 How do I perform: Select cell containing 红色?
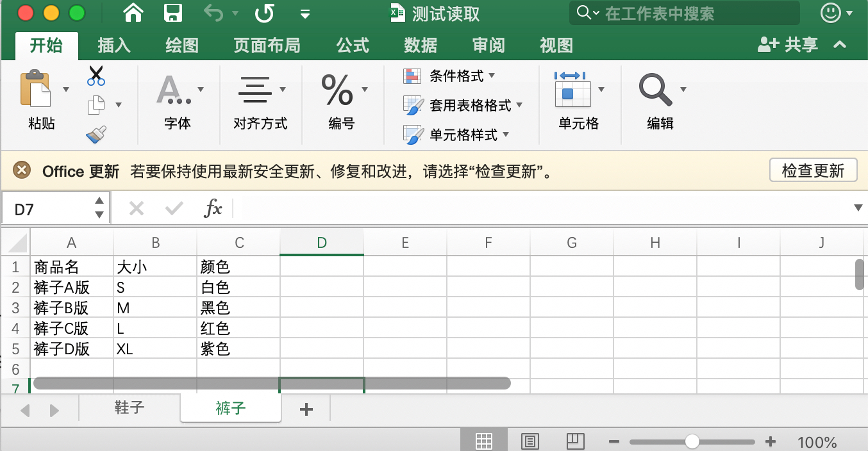(x=238, y=329)
